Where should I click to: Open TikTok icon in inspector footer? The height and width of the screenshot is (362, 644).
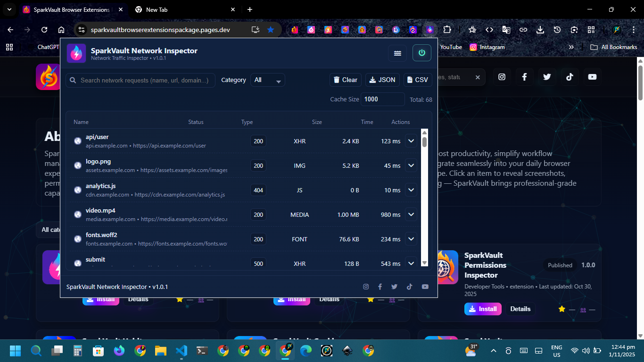[409, 287]
